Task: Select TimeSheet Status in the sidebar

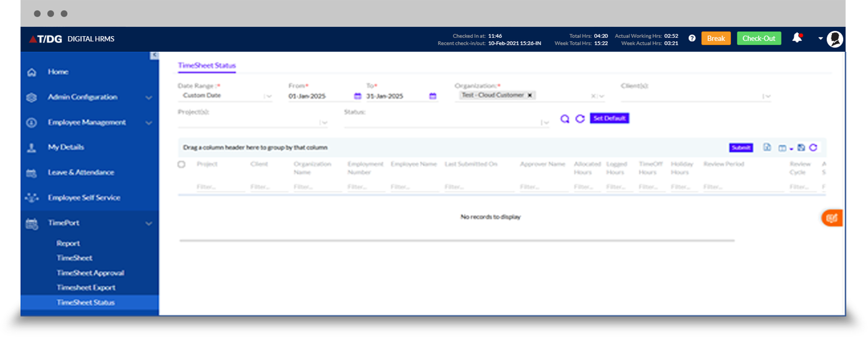Action: point(90,303)
